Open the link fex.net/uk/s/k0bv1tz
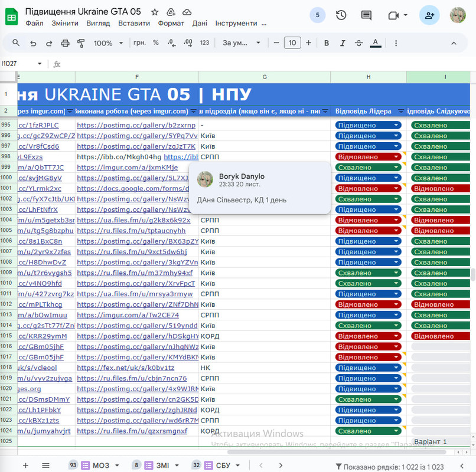Screen dimensions: 476x472 point(125,368)
